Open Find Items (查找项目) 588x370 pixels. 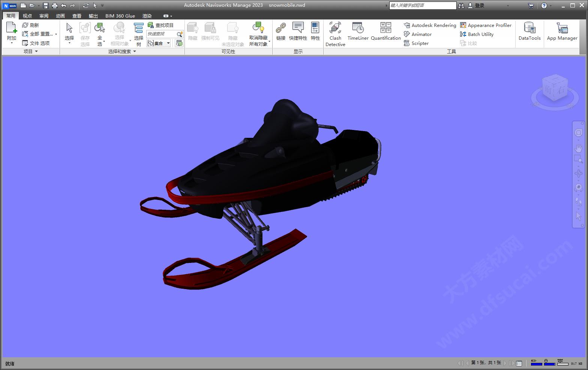(x=160, y=25)
